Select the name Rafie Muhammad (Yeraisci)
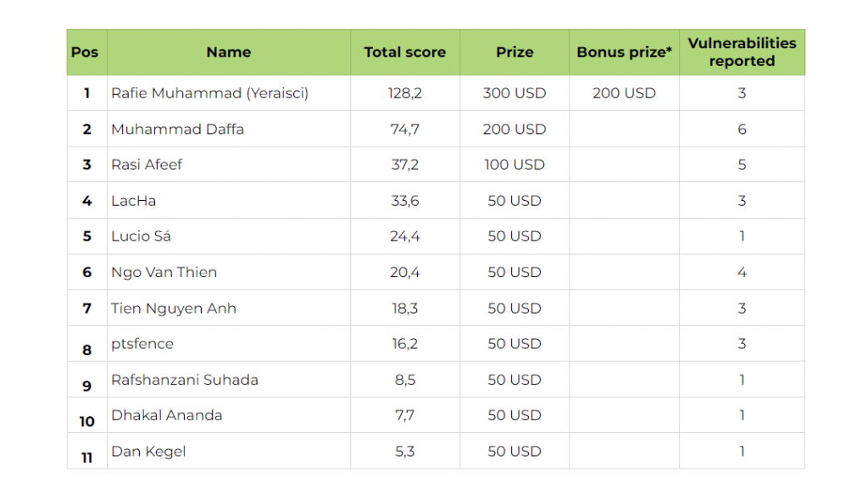Viewport: 868px width, 494px height. [209, 93]
